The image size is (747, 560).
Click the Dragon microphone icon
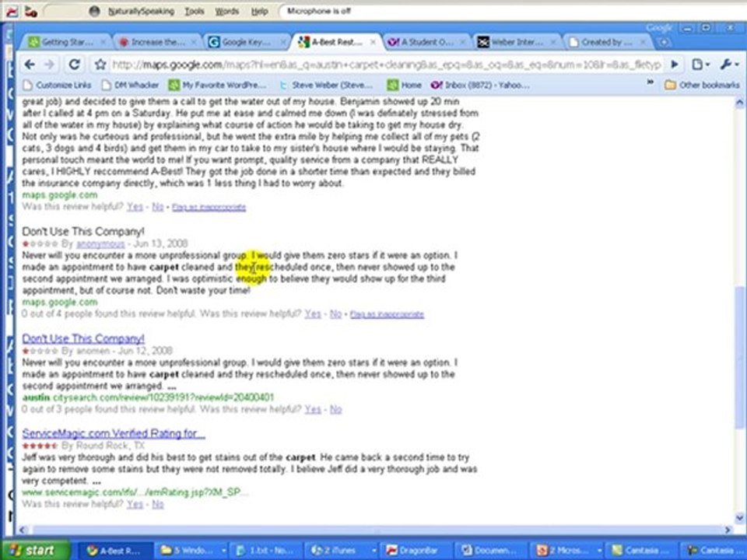[31, 12]
